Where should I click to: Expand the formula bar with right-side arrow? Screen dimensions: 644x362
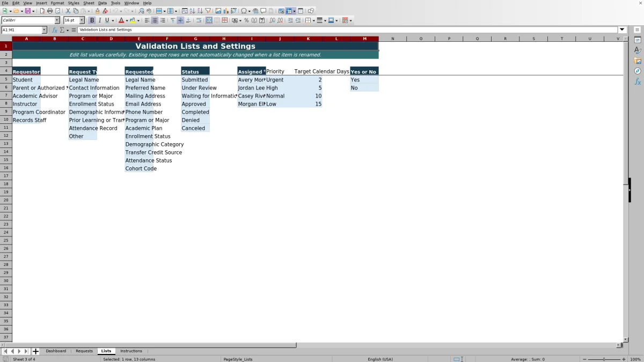[x=622, y=30]
